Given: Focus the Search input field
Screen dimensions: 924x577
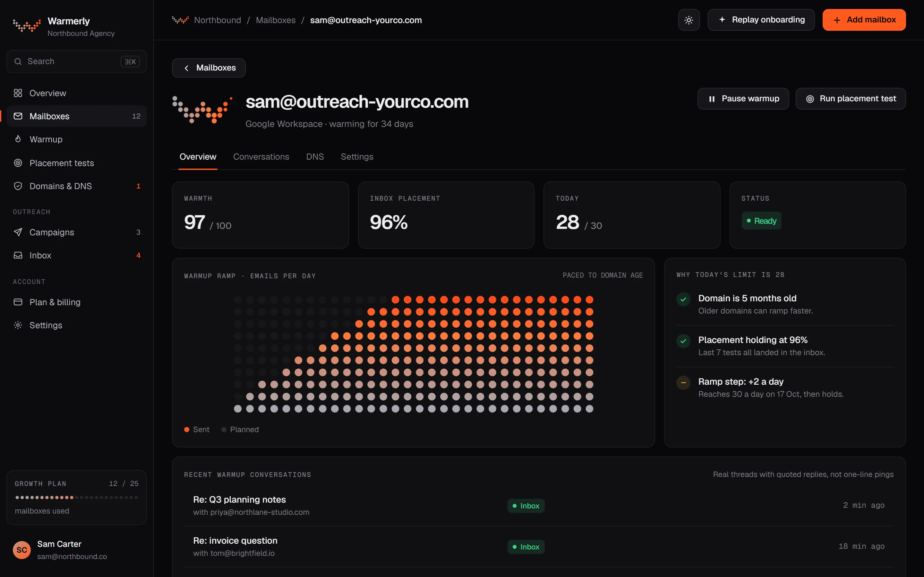Looking at the screenshot, I should tap(76, 62).
